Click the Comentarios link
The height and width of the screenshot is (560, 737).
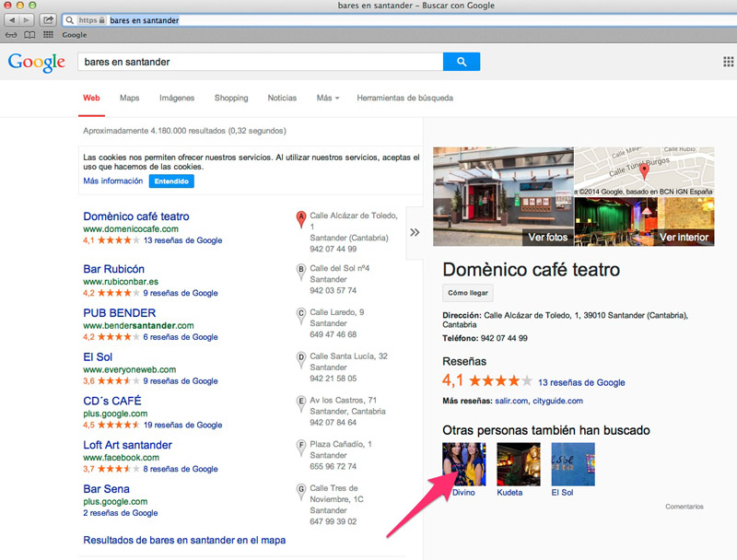click(x=684, y=507)
